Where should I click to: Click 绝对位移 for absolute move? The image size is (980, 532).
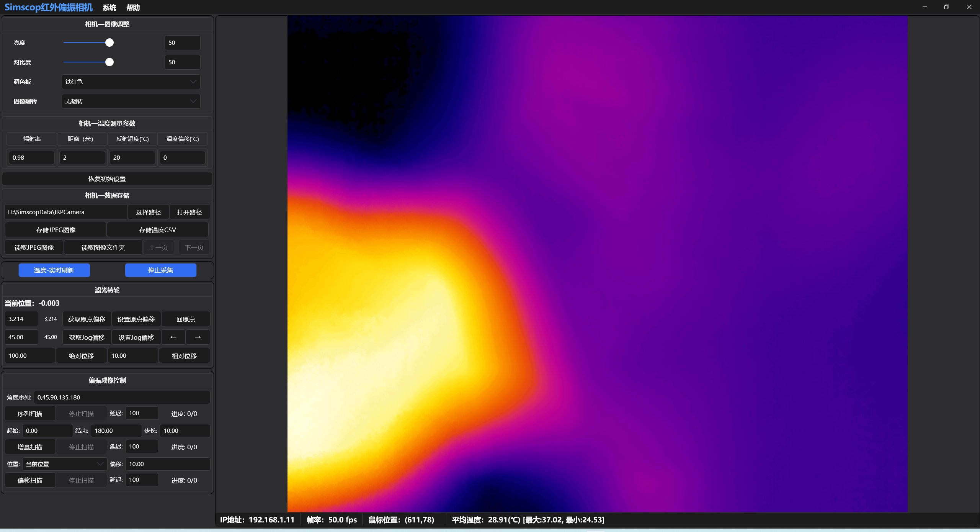click(81, 355)
